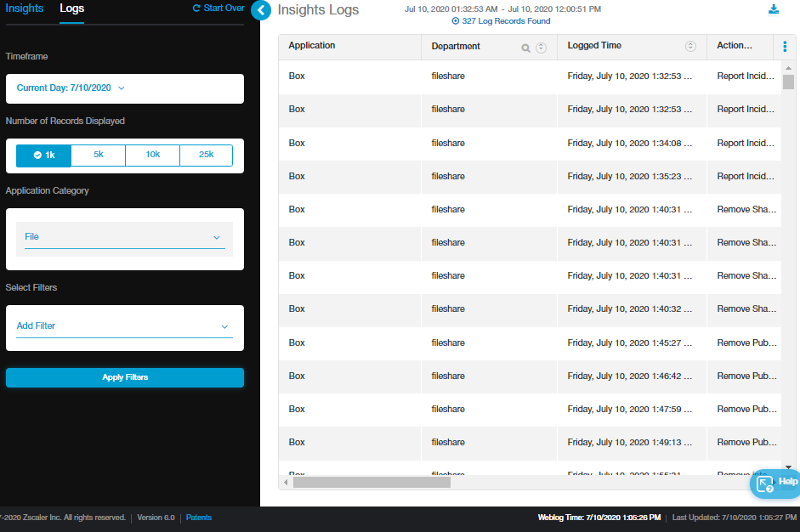The height and width of the screenshot is (532, 800).
Task: Switch to the Insights tab
Action: (x=25, y=8)
